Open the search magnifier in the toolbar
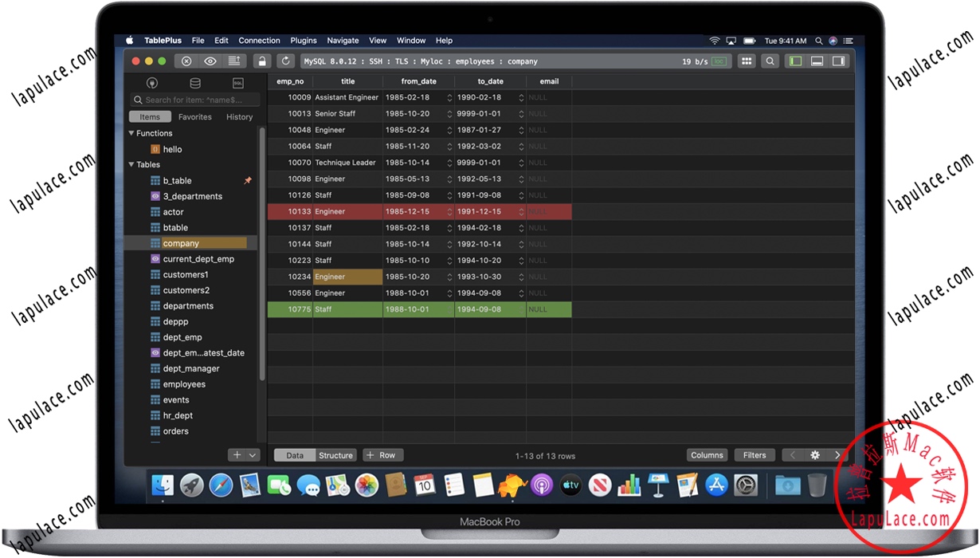980x558 pixels. [x=770, y=61]
